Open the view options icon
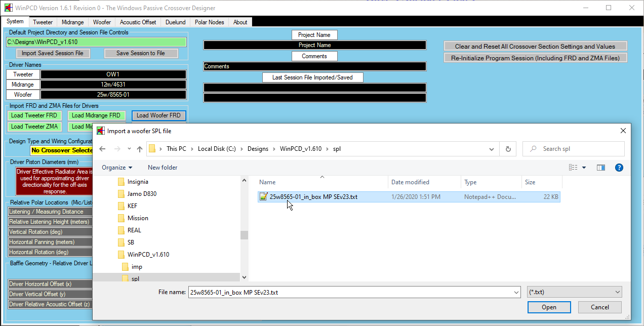 pos(573,168)
